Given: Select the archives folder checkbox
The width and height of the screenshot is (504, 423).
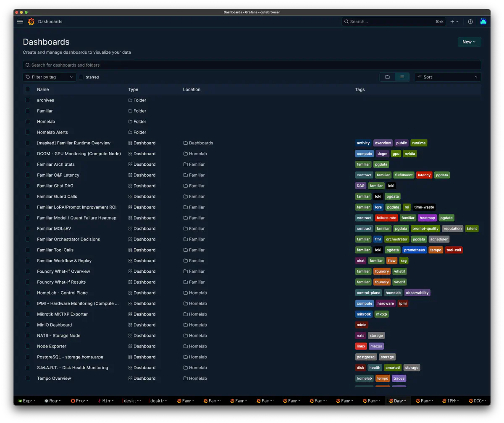Looking at the screenshot, I should [28, 100].
